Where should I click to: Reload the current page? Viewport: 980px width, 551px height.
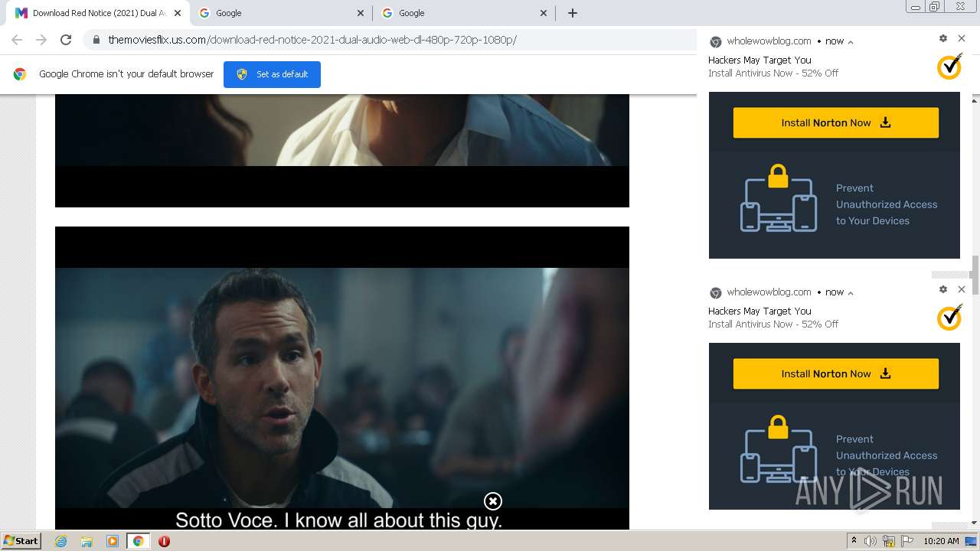click(66, 40)
